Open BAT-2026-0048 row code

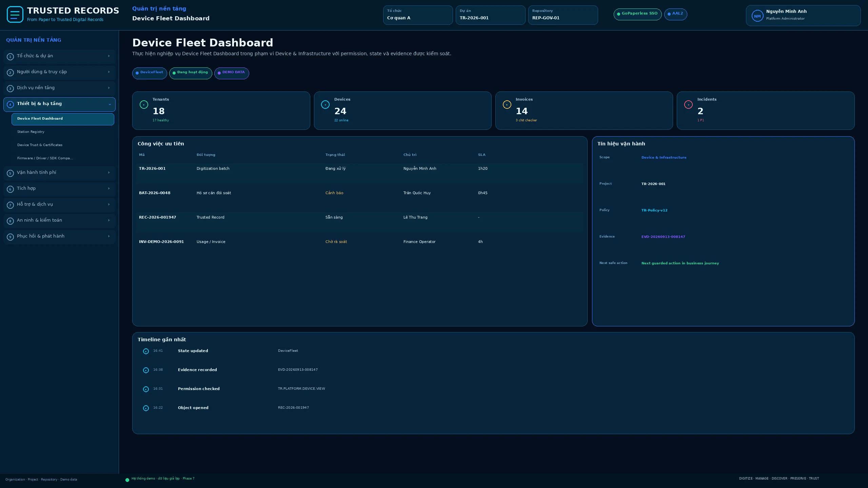pos(154,193)
